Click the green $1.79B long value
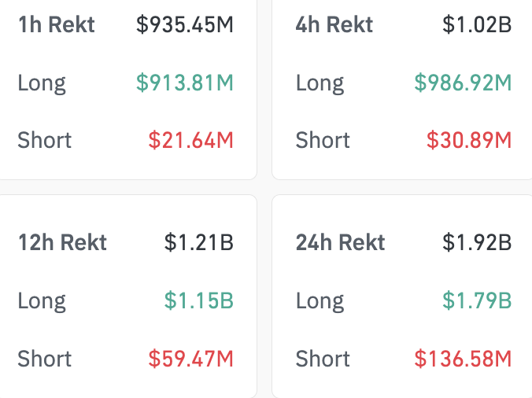Viewport: 532px width, 398px height. (477, 300)
